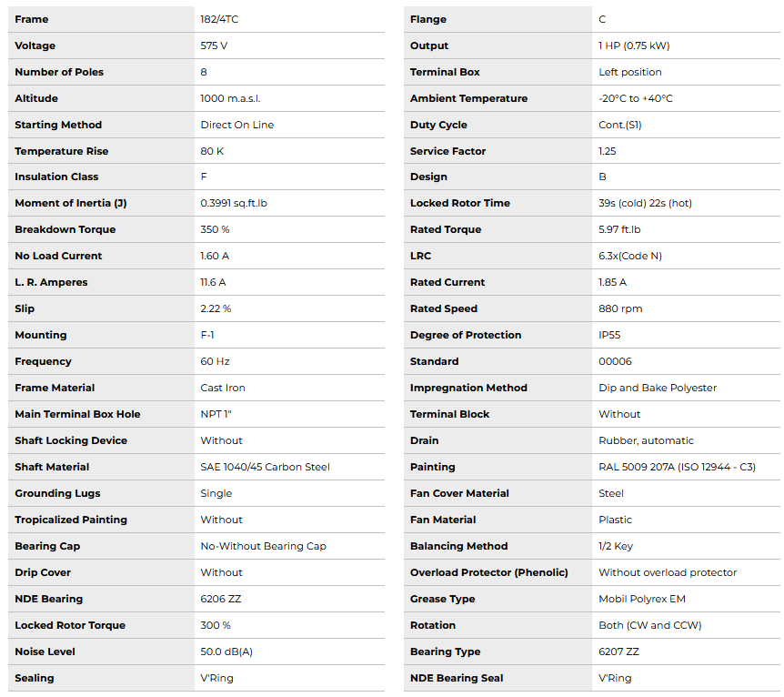Viewport: 784px width, 697px height.
Task: Select the Shaft Material value SAE 1040/45 Carbon Steel
Action: 265,467
